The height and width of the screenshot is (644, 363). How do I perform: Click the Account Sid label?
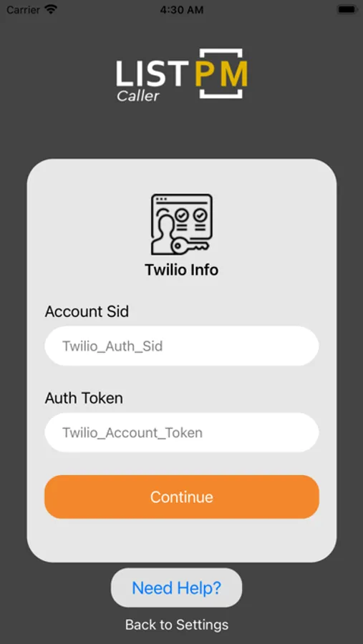point(87,311)
